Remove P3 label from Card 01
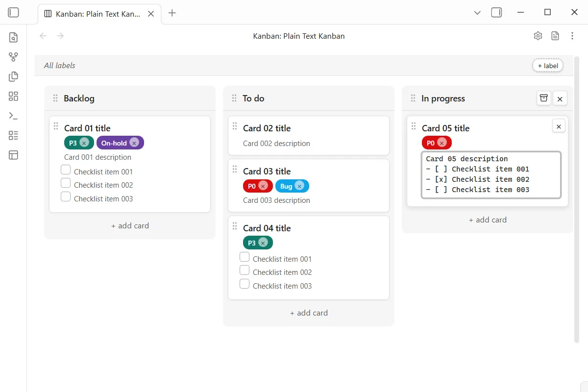The image size is (588, 392). (x=84, y=143)
